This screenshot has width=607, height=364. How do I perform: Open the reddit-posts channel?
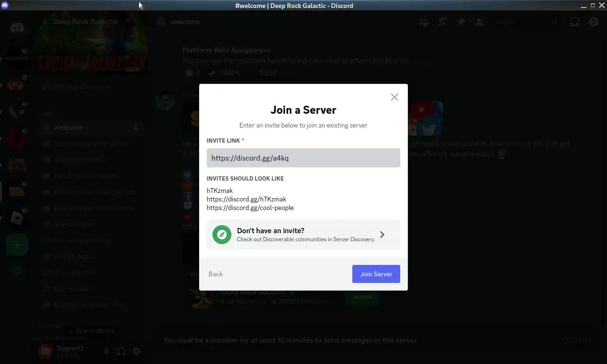click(x=91, y=256)
